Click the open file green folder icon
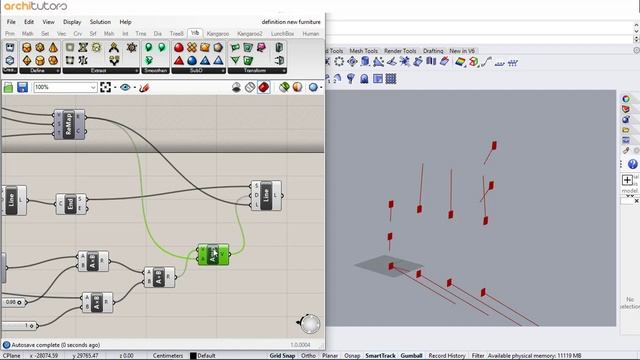Image resolution: width=640 pixels, height=360 pixels. [9, 87]
